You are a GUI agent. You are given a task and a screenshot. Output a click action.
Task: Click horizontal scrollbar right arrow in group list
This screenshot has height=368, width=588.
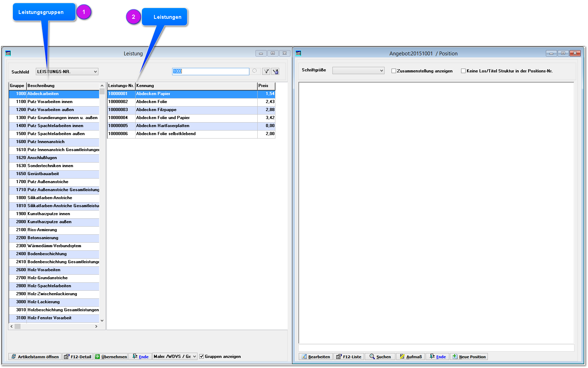coord(96,327)
